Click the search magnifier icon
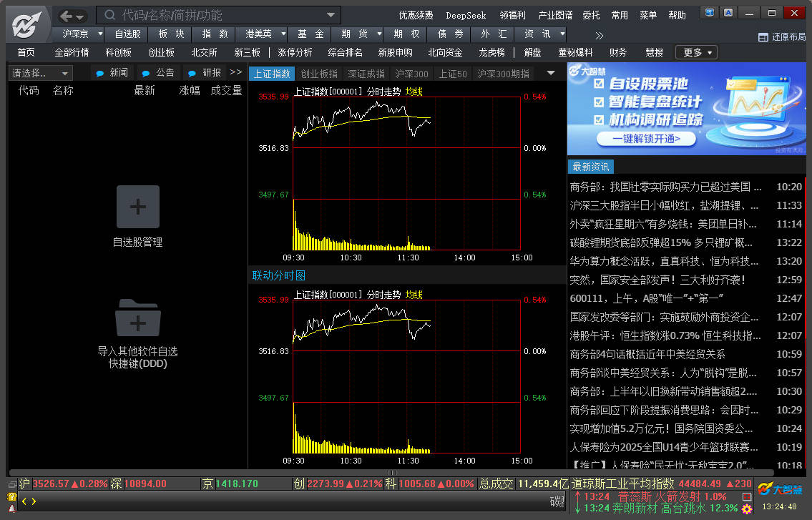The image size is (812, 520). point(109,15)
